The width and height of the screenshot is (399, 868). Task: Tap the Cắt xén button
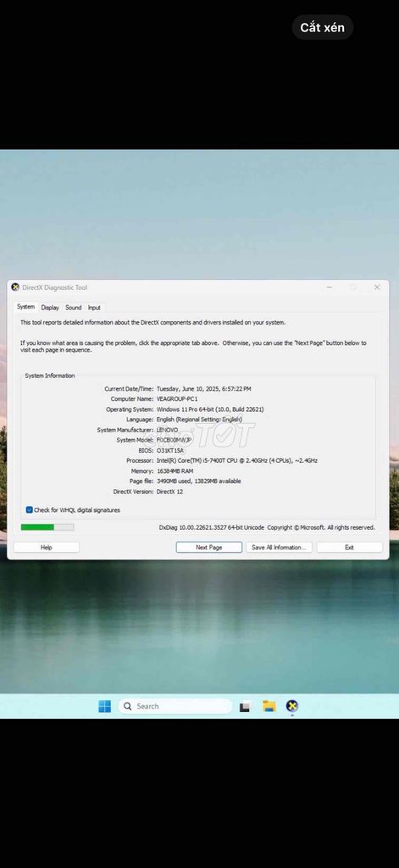[323, 27]
